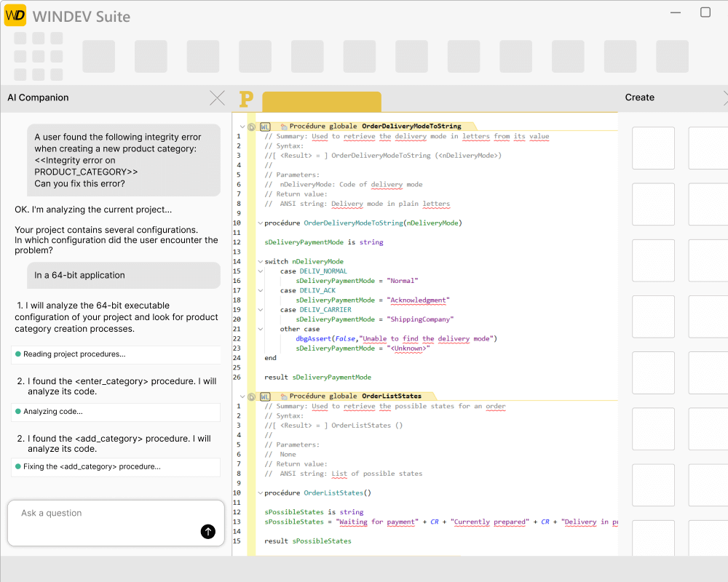
Task: Select first thumbnail in Create panel
Action: tap(653, 148)
